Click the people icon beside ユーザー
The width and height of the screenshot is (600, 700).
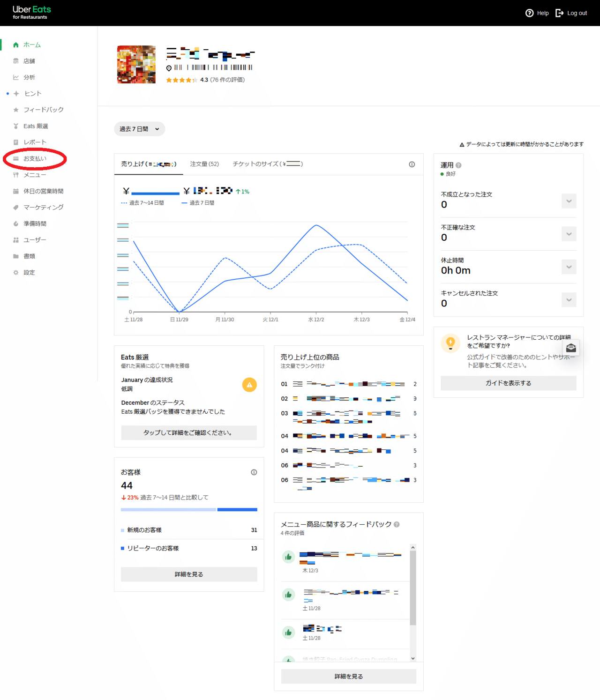point(16,240)
